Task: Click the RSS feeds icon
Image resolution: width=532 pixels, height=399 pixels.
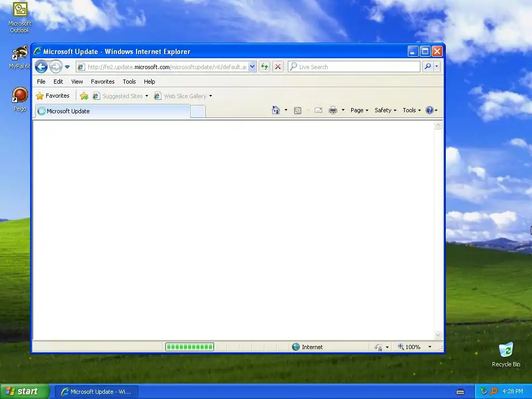Action: click(x=298, y=110)
